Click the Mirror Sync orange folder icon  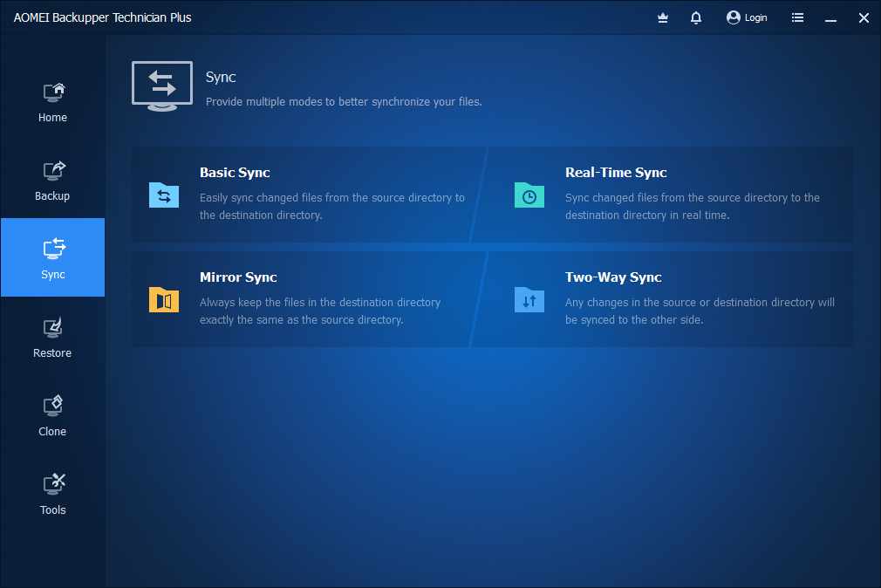[x=164, y=300]
